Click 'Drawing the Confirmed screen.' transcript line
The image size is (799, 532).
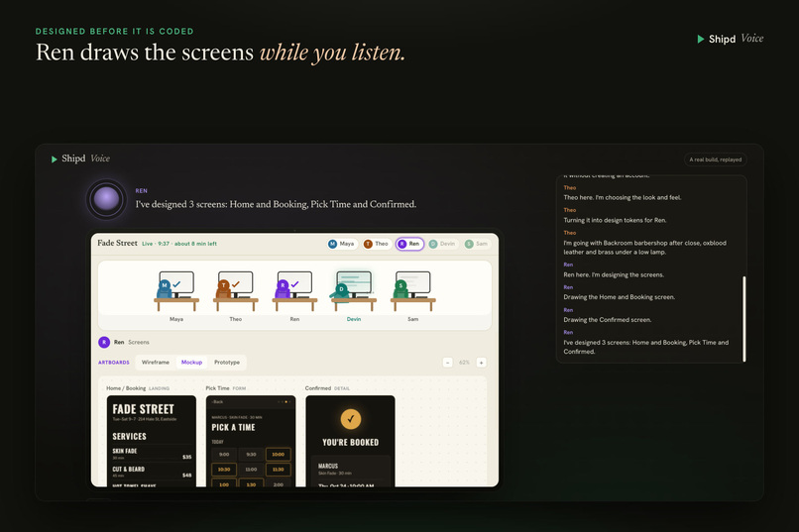tap(608, 320)
